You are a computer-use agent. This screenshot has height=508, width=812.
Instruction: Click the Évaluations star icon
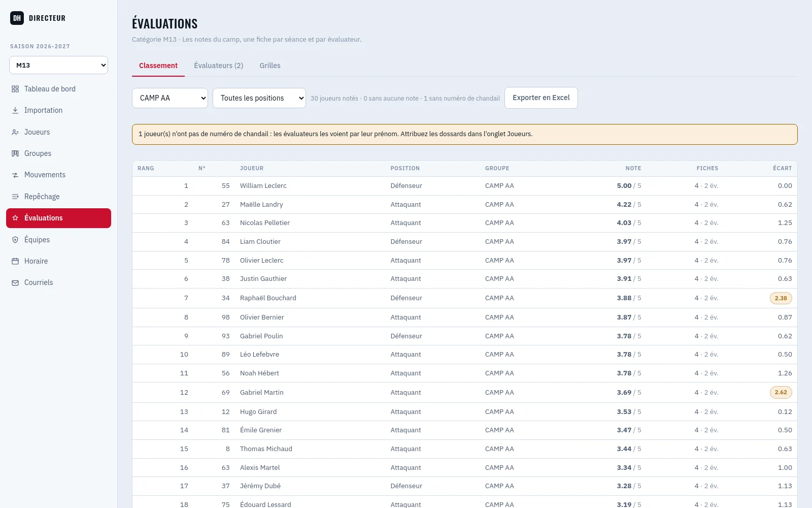15,218
